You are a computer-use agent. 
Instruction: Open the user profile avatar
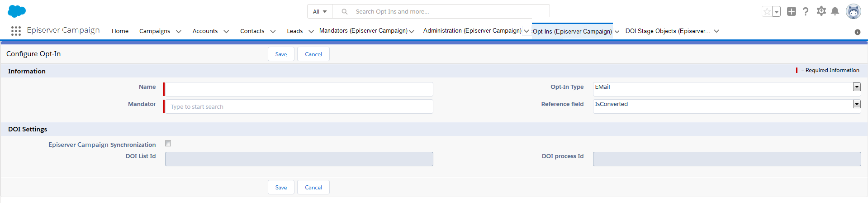[853, 12]
